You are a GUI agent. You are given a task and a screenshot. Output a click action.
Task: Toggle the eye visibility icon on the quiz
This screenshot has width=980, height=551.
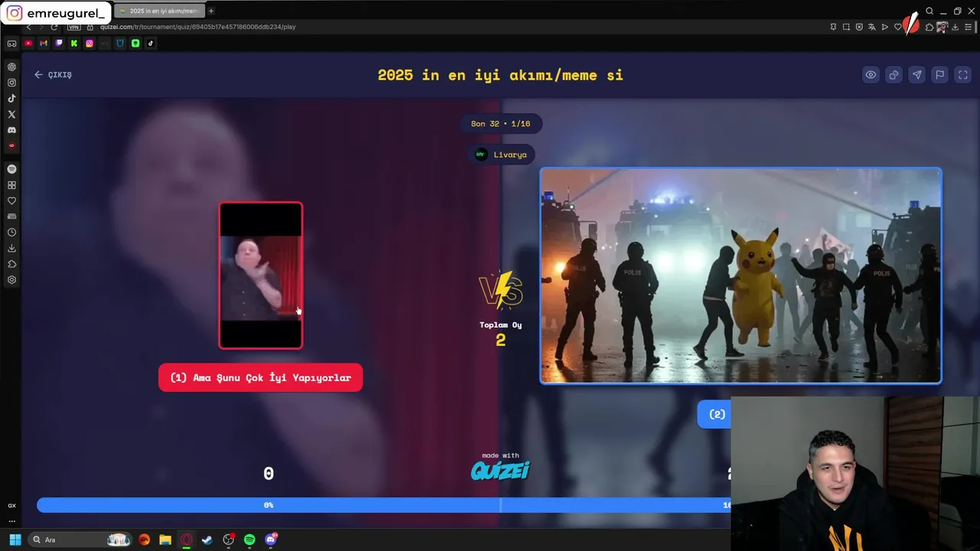tap(871, 74)
